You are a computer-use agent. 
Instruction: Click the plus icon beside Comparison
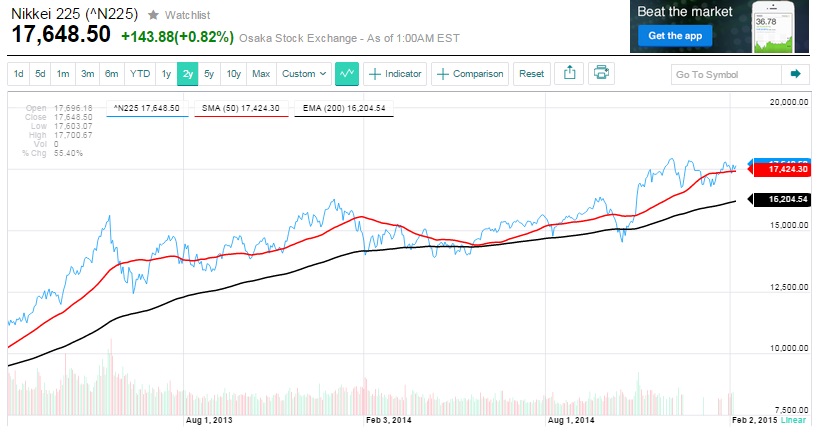443,73
